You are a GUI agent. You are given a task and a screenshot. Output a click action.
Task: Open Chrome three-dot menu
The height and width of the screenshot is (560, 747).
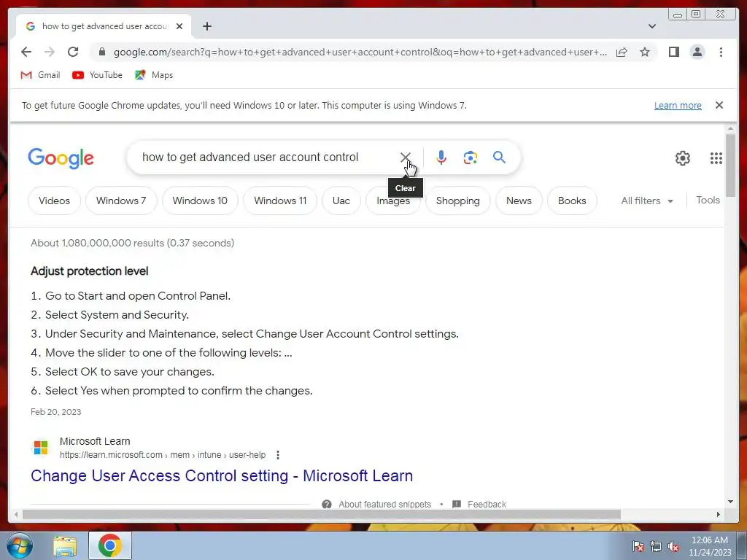[721, 52]
